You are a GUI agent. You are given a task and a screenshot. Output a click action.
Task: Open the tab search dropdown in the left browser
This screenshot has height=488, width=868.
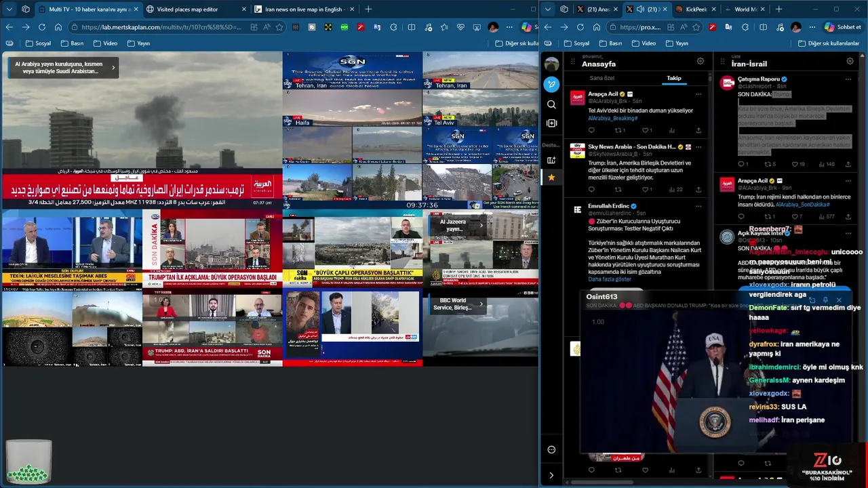[x=9, y=9]
